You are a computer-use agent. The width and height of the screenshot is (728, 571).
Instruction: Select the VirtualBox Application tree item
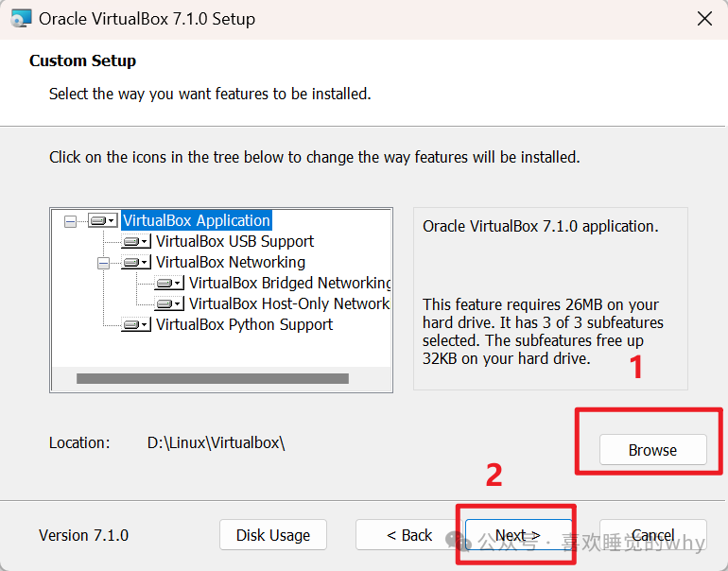[197, 220]
